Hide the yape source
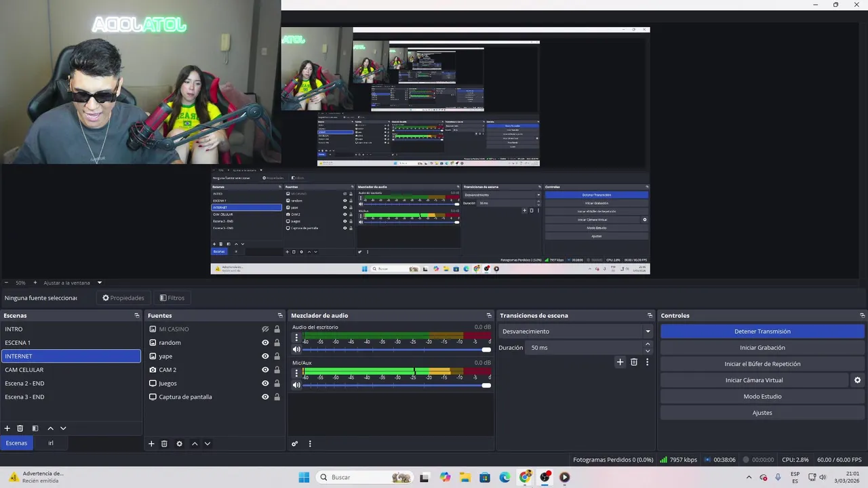The image size is (868, 488). (x=265, y=357)
